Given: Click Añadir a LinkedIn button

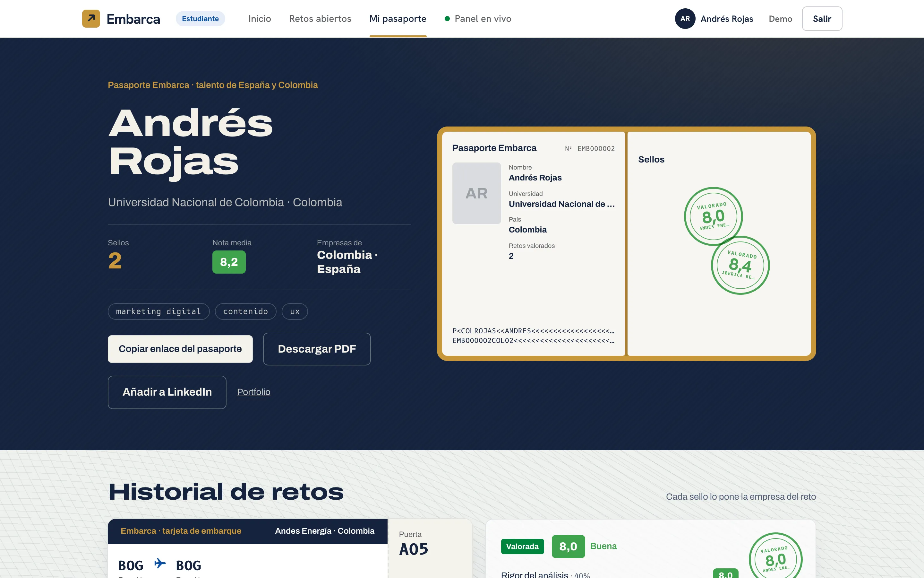Looking at the screenshot, I should 167,392.
